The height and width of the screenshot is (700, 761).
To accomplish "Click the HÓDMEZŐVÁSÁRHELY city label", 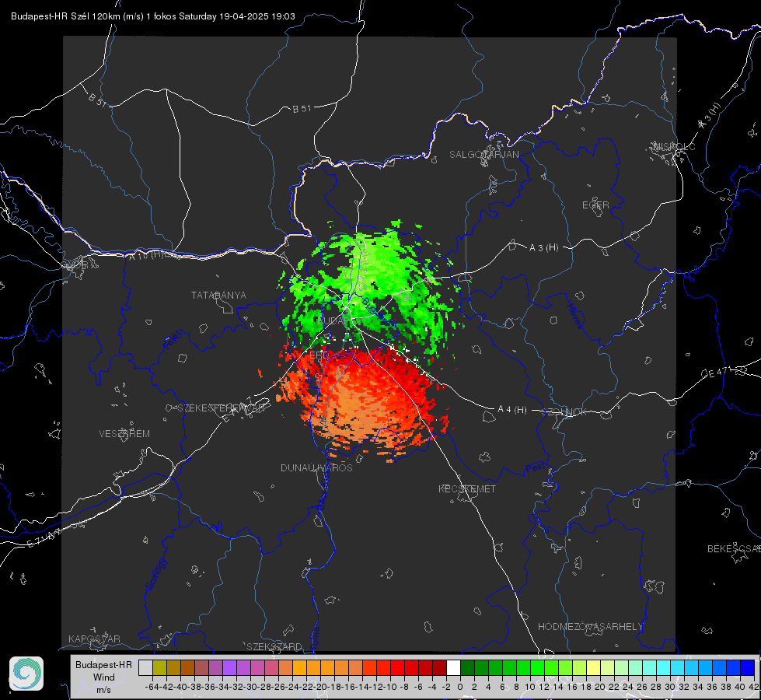I will point(590,627).
